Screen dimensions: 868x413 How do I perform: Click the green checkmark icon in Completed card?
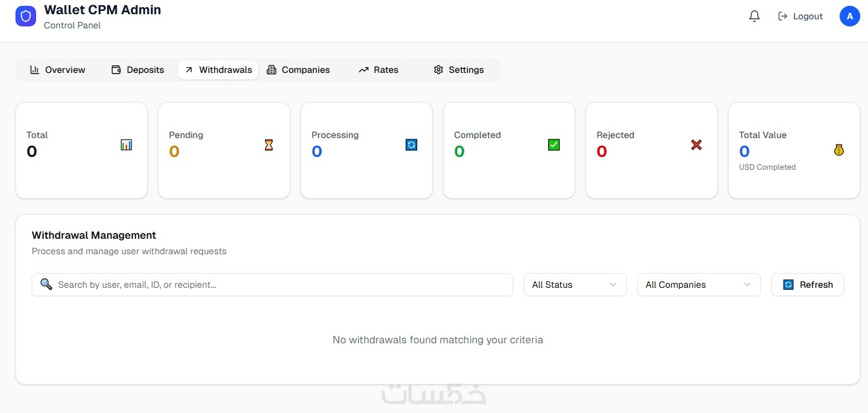click(x=554, y=145)
